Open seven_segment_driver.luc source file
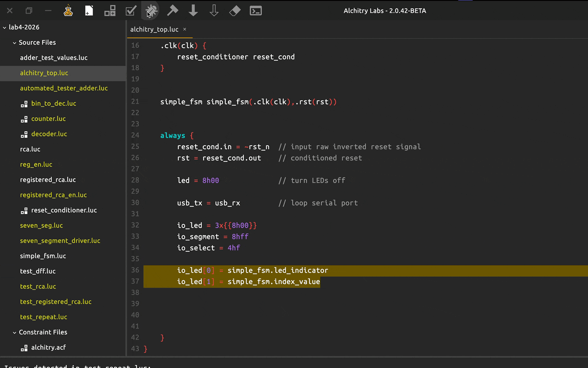588x368 pixels. (x=60, y=241)
